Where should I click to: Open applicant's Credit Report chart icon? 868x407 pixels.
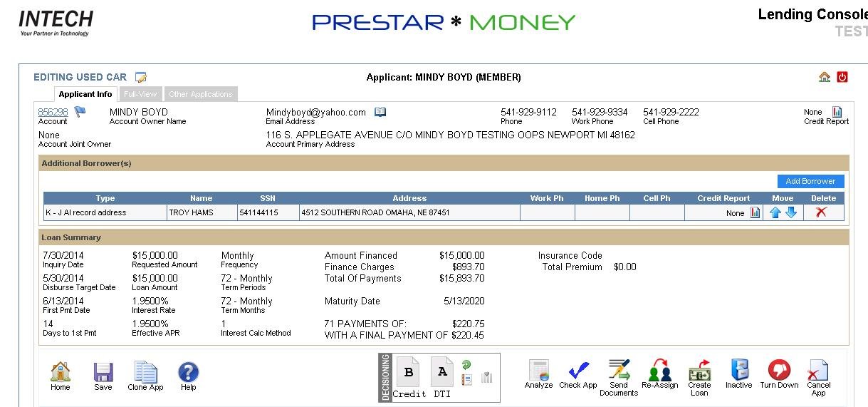click(x=837, y=112)
